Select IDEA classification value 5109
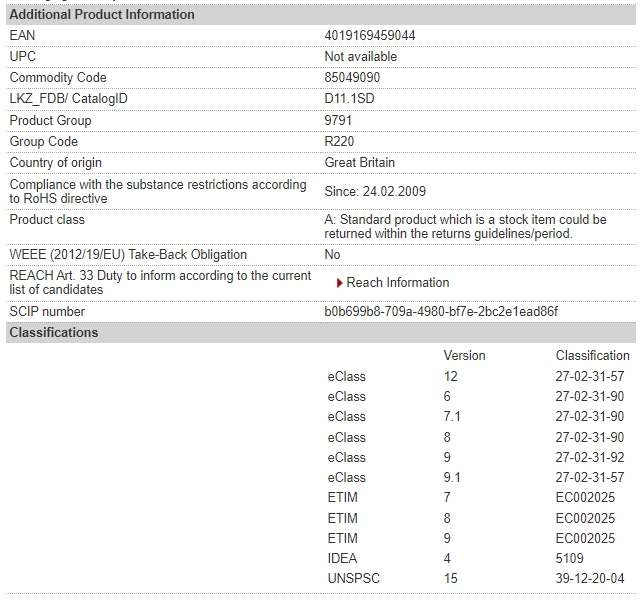The image size is (643, 600). point(569,559)
